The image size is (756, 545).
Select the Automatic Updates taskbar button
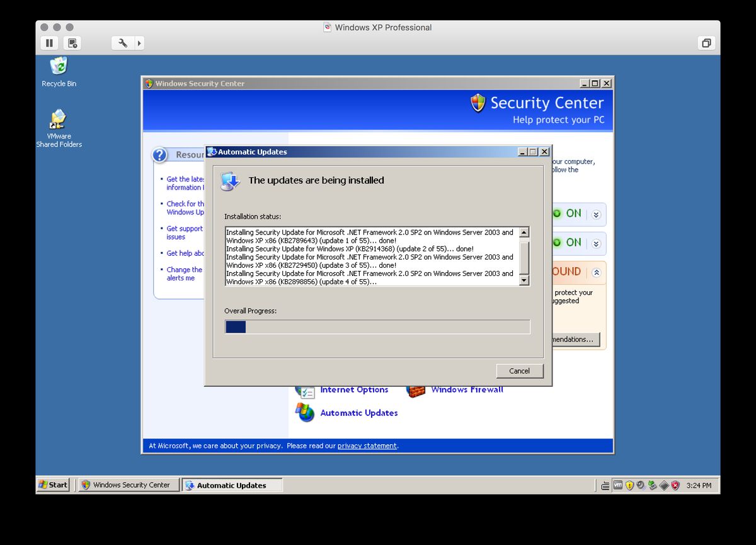(x=232, y=485)
